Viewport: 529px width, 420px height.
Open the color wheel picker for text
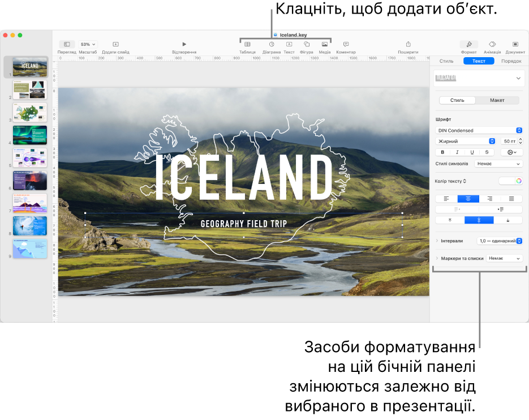click(x=519, y=181)
